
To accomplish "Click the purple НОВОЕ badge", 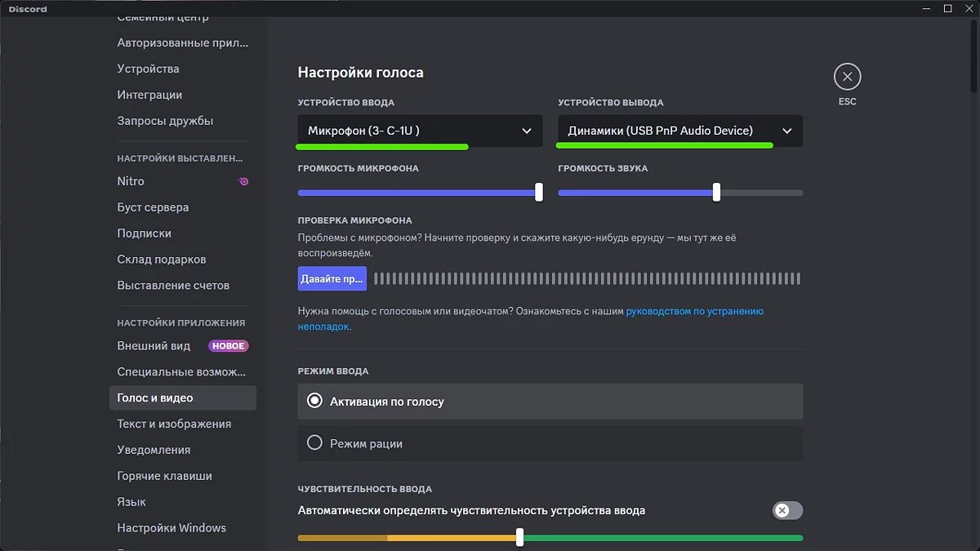I will (228, 346).
